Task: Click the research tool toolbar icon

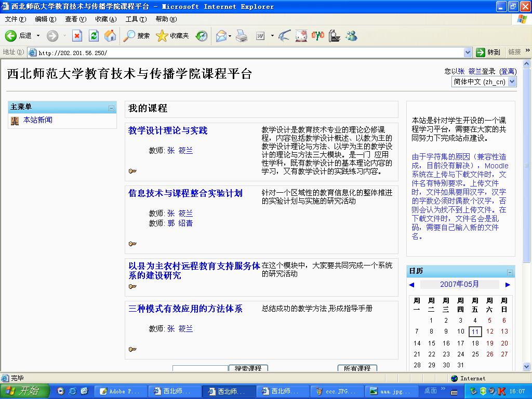Action: [334, 36]
